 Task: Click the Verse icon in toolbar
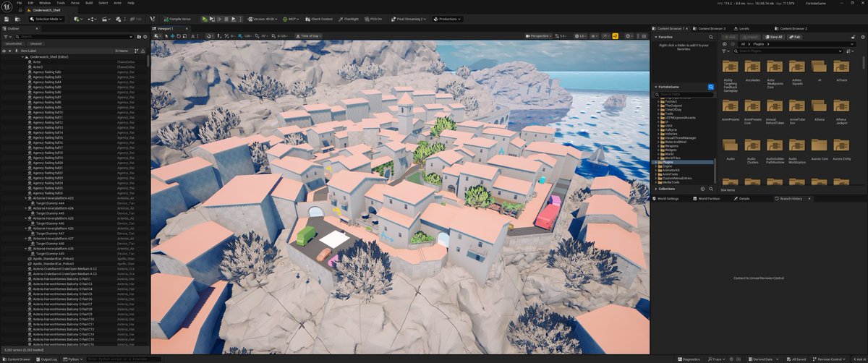152,19
